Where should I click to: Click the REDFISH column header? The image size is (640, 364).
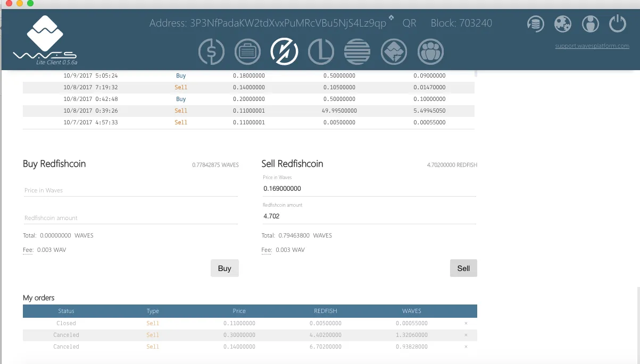[x=326, y=311]
